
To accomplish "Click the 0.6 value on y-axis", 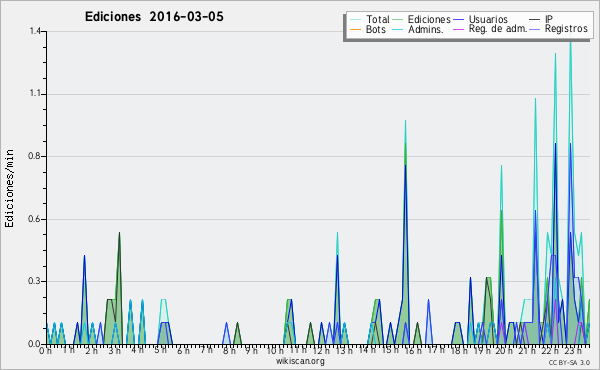I will pyautogui.click(x=35, y=219).
